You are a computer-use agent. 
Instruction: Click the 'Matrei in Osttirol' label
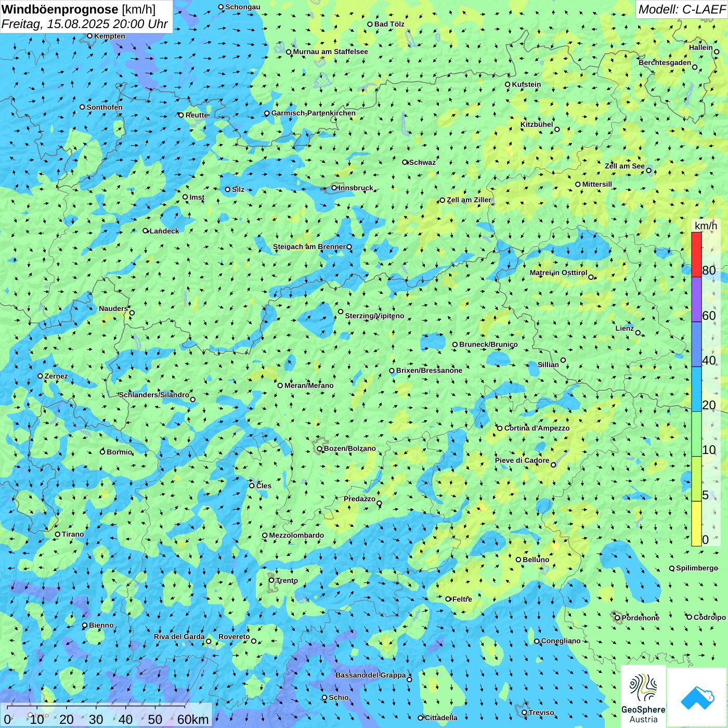pos(558,272)
